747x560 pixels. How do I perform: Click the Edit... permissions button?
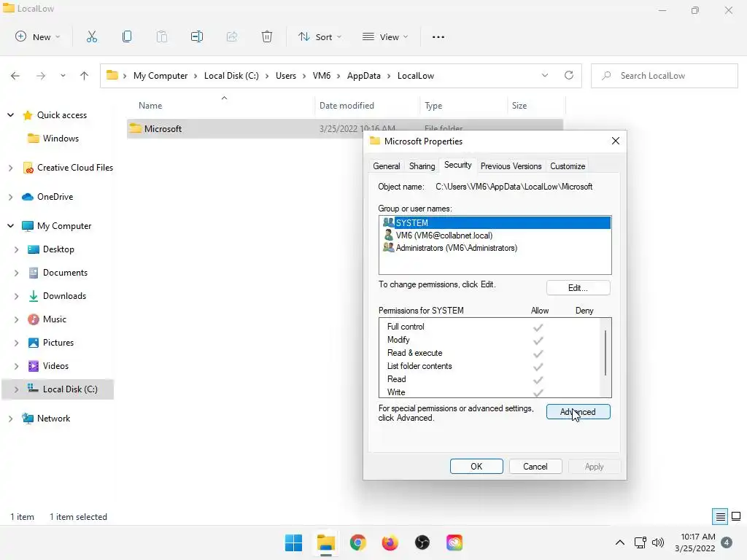(x=578, y=287)
